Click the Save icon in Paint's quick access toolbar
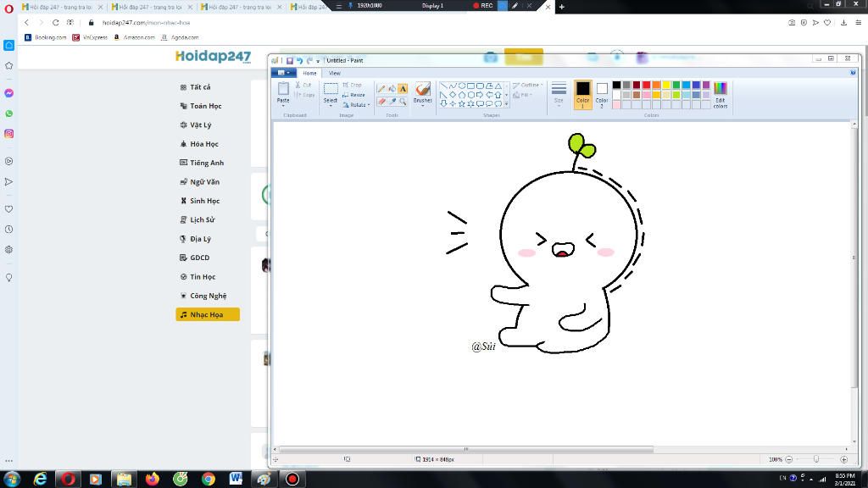The height and width of the screenshot is (488, 868). (x=290, y=60)
